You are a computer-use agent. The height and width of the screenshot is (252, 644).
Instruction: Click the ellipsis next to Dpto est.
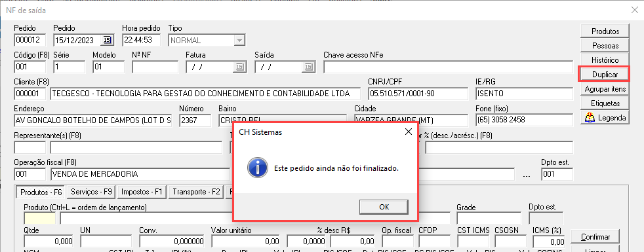527,174
